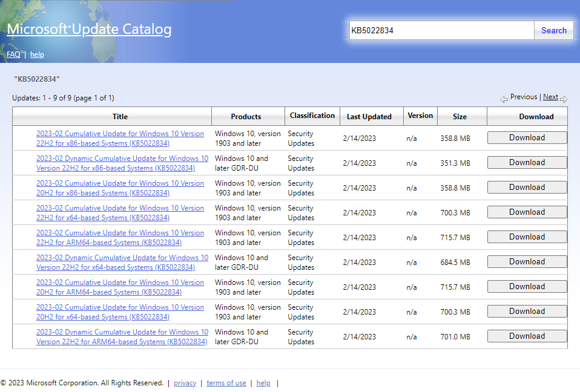
Task: Click the "KB5022834" search query heading
Action: (x=36, y=79)
